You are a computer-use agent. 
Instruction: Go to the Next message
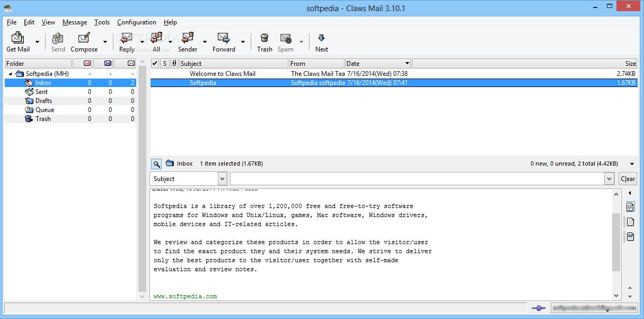[322, 42]
